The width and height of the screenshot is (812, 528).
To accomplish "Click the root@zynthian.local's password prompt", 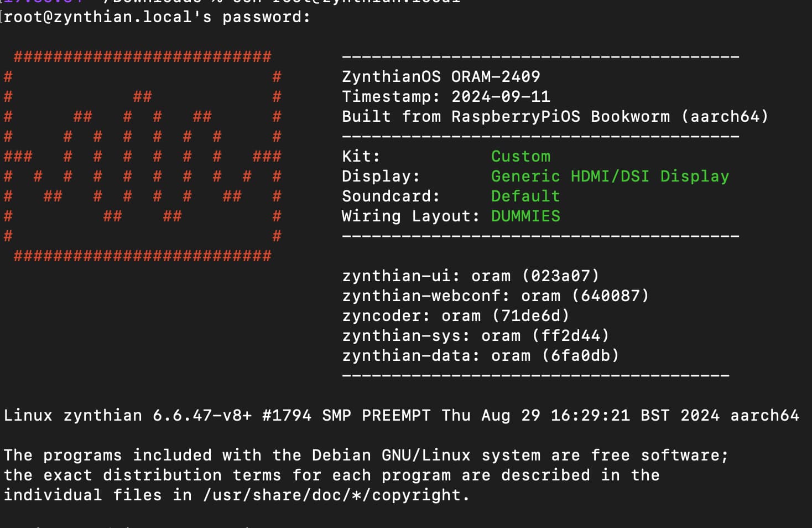I will pyautogui.click(x=157, y=17).
